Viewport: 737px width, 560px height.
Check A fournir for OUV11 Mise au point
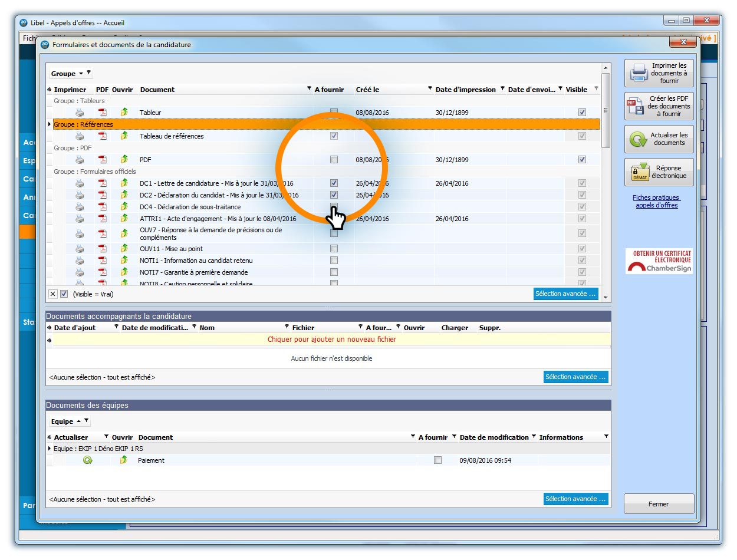(334, 249)
